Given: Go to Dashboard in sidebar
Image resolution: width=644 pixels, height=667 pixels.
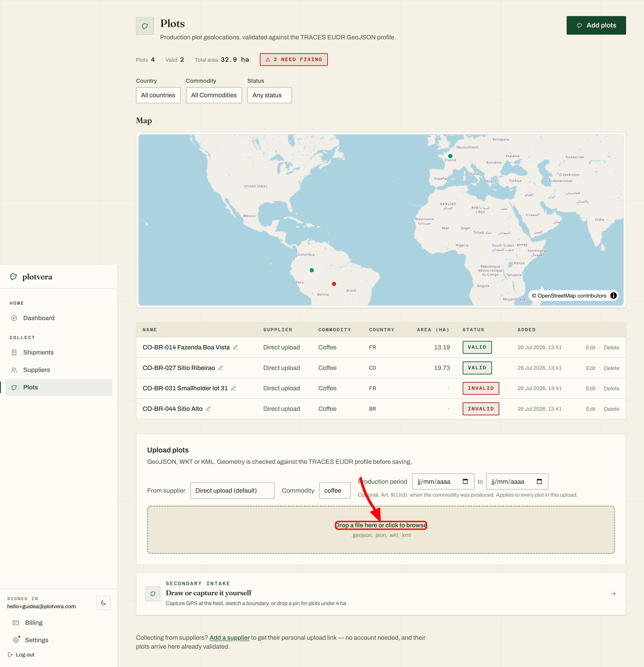Looking at the screenshot, I should 59,318.
